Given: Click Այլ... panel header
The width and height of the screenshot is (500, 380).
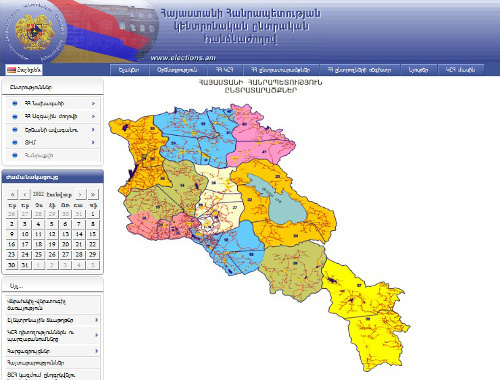Looking at the screenshot, I should point(53,286).
